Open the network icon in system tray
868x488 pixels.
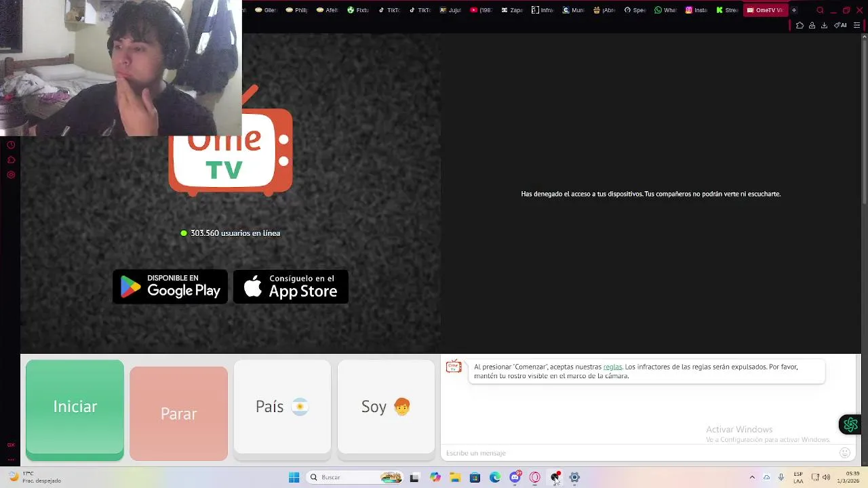(815, 477)
